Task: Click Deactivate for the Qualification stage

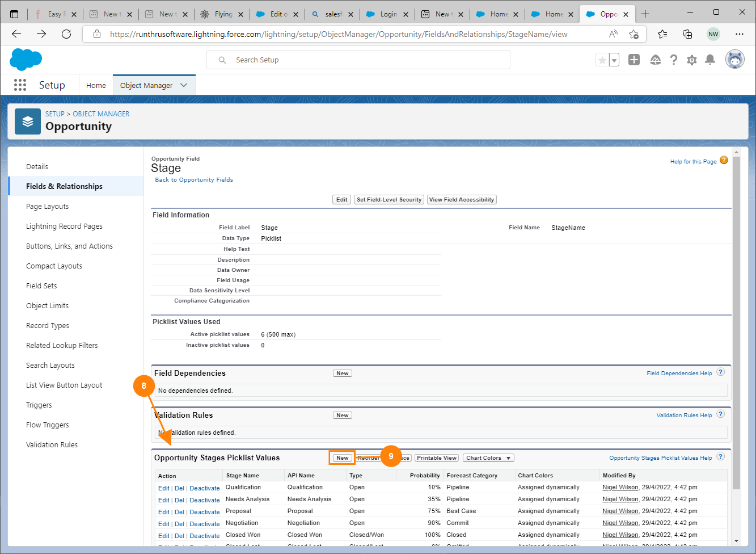Action: (204, 488)
